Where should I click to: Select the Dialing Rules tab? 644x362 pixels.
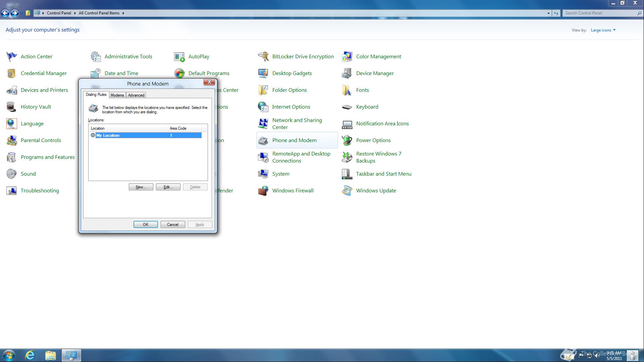pos(96,95)
